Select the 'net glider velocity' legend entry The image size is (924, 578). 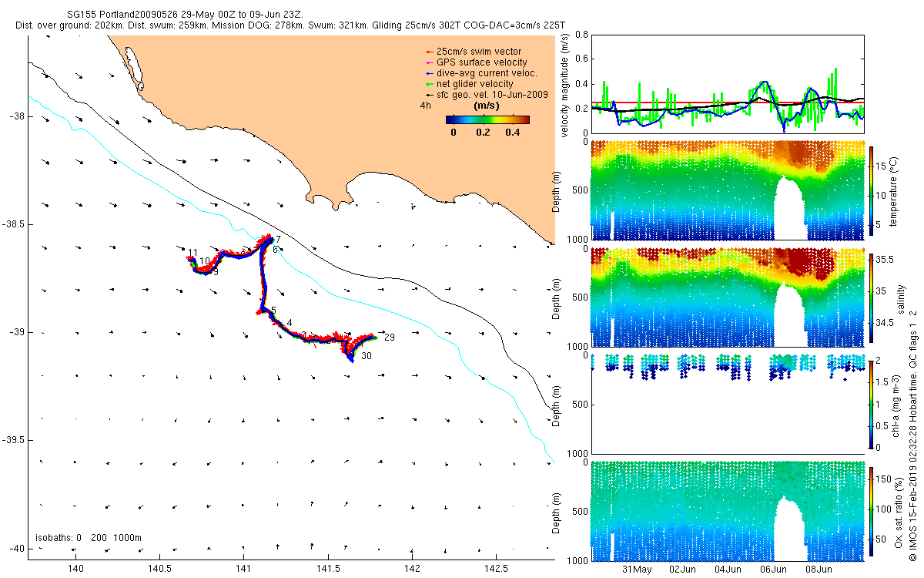point(470,83)
